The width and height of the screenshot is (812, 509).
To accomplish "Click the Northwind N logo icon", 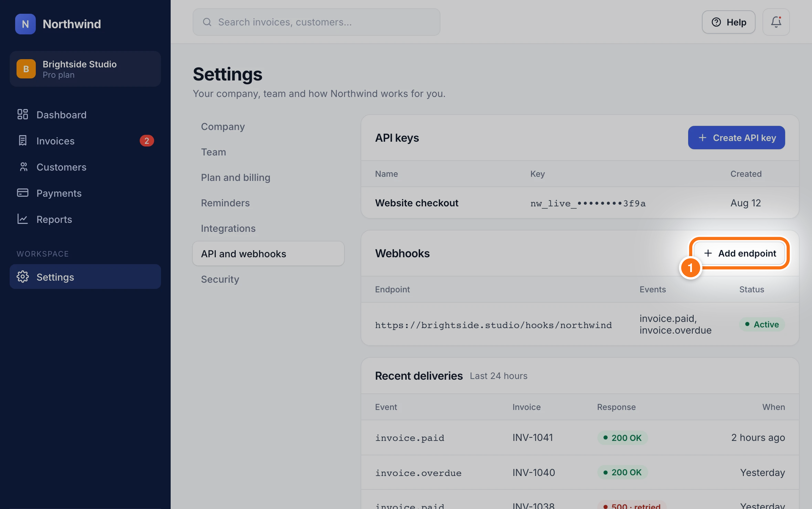I will click(x=25, y=24).
